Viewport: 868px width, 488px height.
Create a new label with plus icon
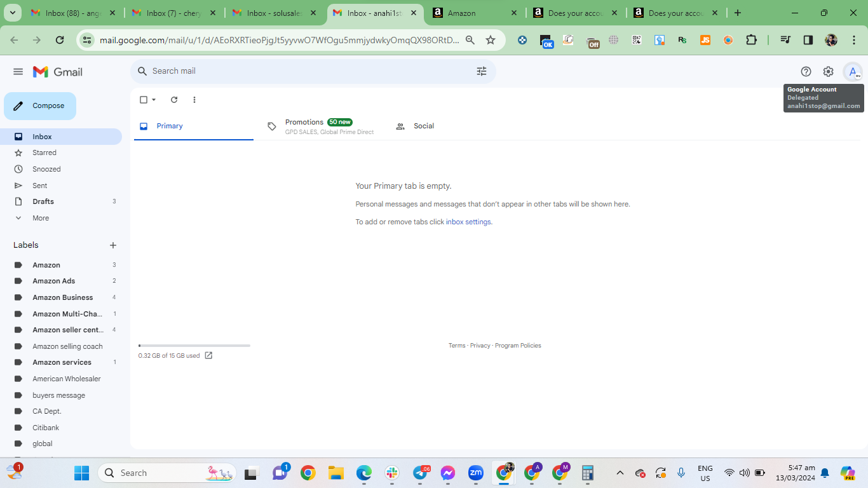[x=113, y=245]
